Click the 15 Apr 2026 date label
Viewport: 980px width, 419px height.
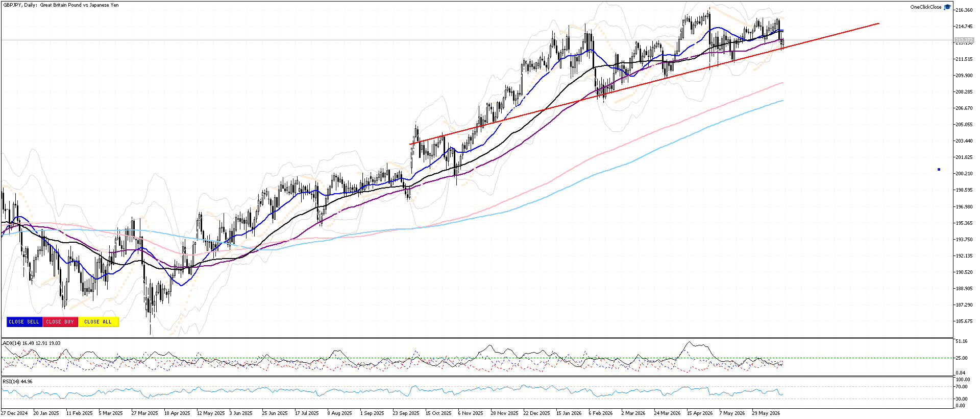(x=700, y=413)
